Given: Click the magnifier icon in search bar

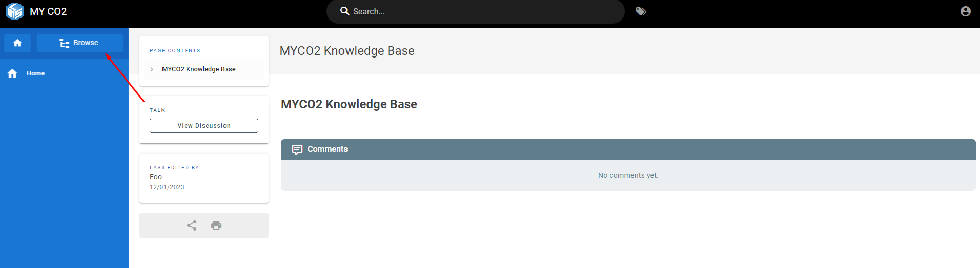Looking at the screenshot, I should 345,11.
